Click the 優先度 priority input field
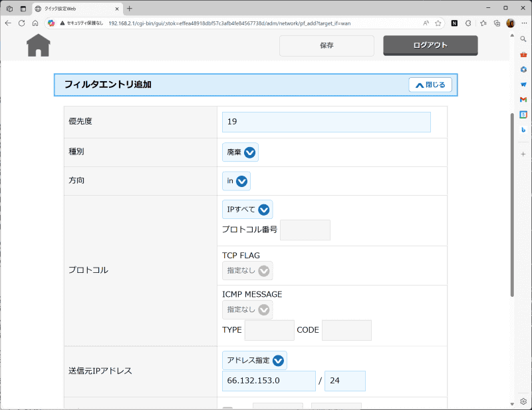532x410 pixels. pos(326,122)
